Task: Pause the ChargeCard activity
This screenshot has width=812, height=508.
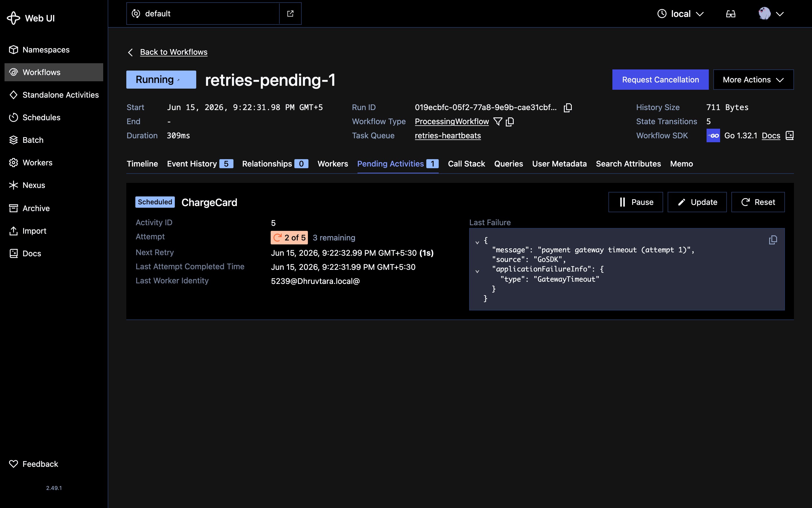Action: (636, 202)
